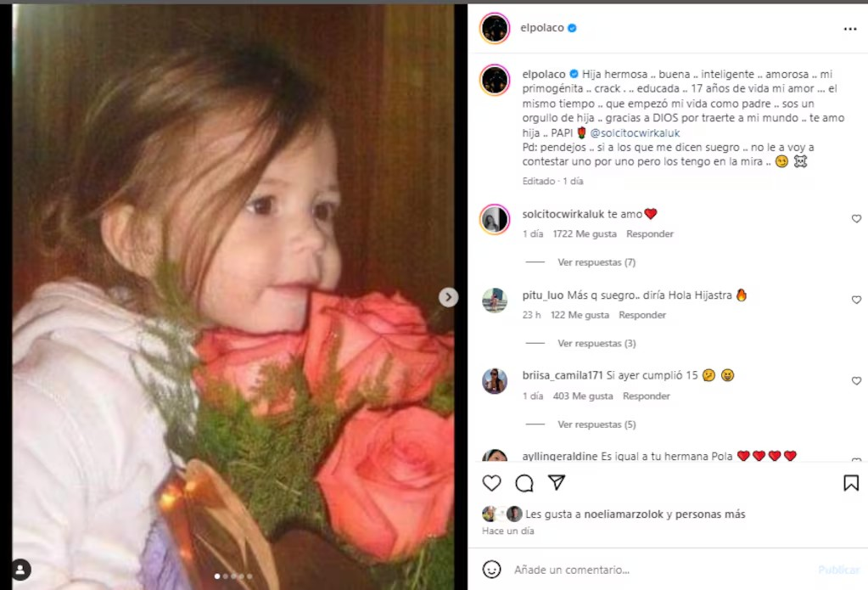This screenshot has width=868, height=590.
Task: Like the post with the heart icon
Action: pyautogui.click(x=492, y=483)
